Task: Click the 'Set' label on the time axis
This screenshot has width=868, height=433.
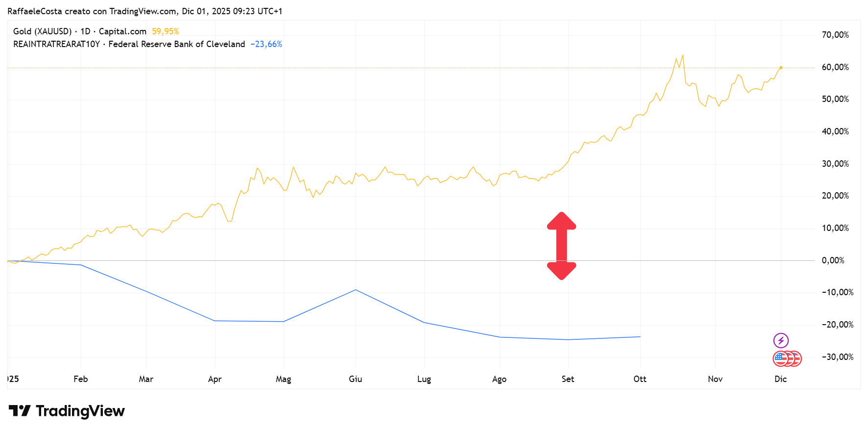Action: pyautogui.click(x=568, y=379)
